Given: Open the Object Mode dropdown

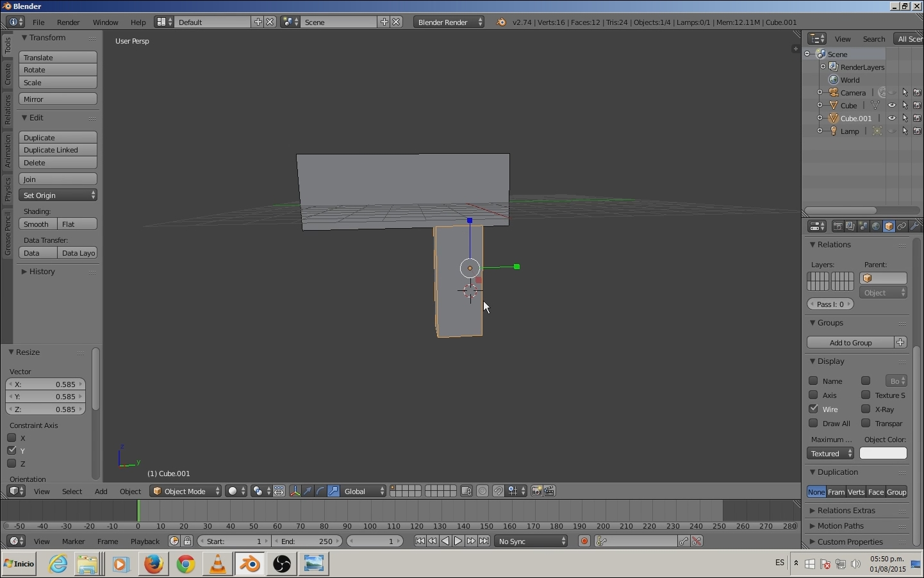Looking at the screenshot, I should click(x=186, y=491).
